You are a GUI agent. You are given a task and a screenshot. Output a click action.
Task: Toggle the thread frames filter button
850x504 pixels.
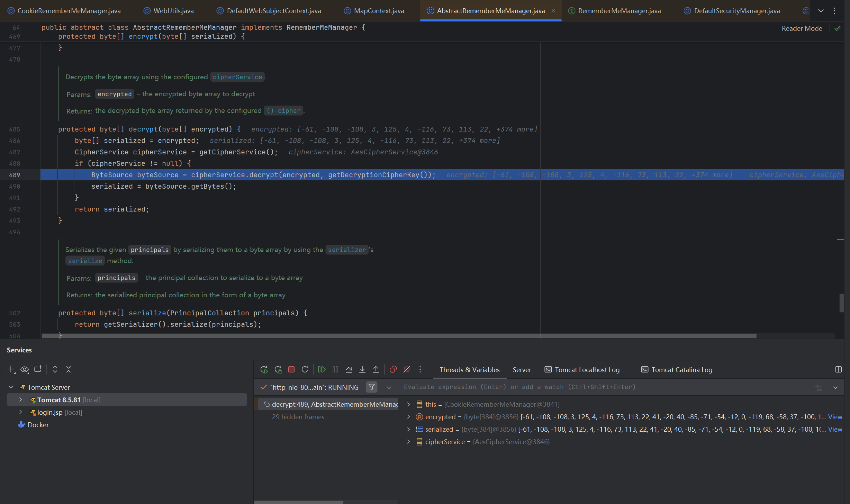371,387
